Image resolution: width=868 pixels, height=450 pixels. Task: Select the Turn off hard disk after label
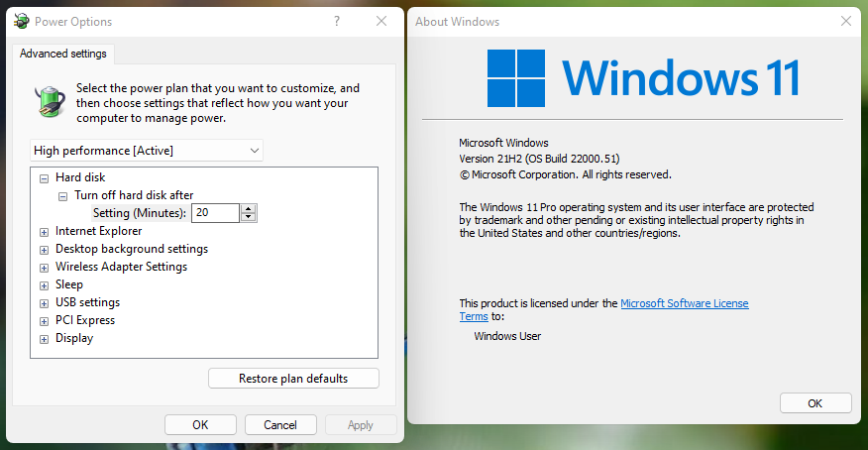[134, 195]
